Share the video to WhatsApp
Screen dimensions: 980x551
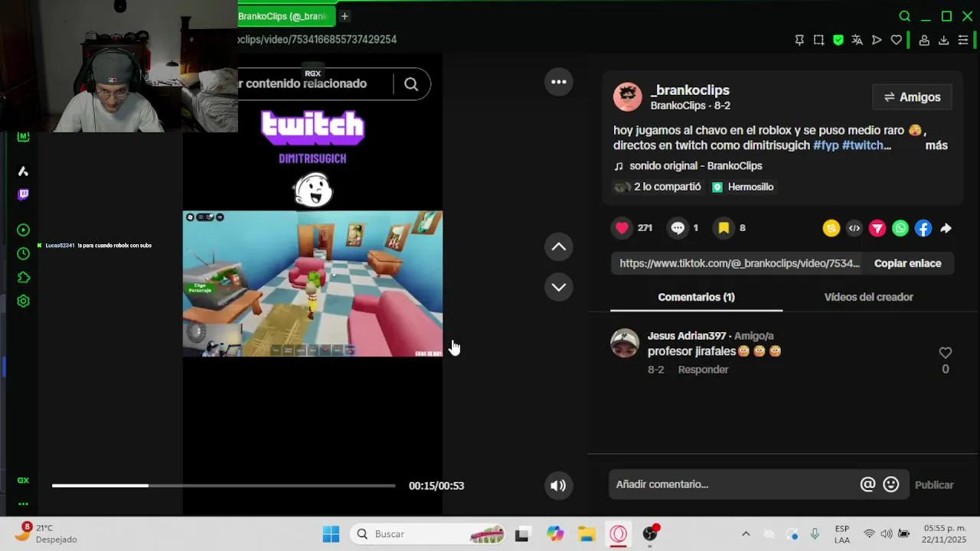(x=900, y=228)
